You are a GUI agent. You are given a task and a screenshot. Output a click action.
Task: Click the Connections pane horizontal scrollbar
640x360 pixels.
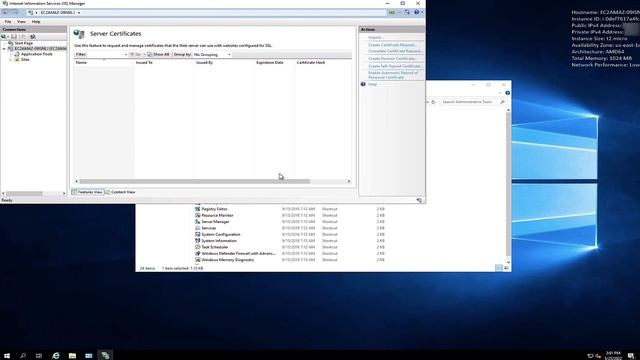pos(24,193)
